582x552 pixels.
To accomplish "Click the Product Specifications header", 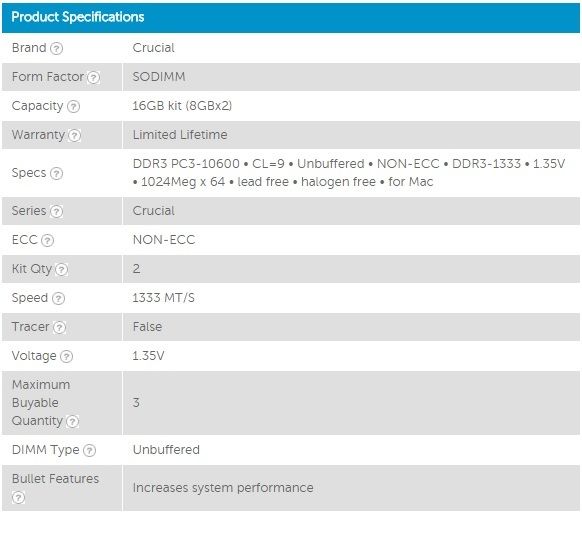I will 291,17.
